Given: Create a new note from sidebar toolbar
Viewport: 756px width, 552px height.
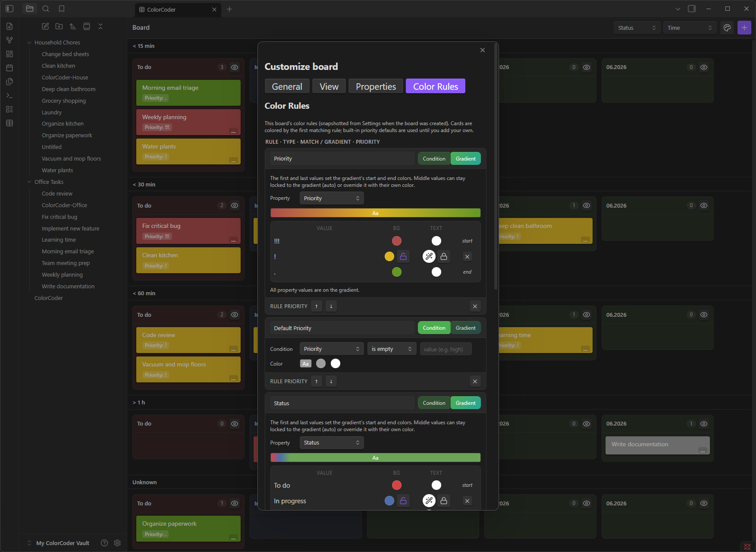Looking at the screenshot, I should coord(45,26).
